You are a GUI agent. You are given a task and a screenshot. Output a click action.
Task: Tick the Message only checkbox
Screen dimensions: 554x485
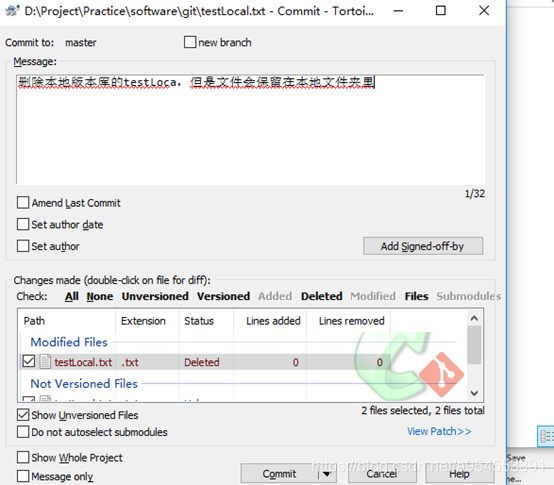coord(23,476)
